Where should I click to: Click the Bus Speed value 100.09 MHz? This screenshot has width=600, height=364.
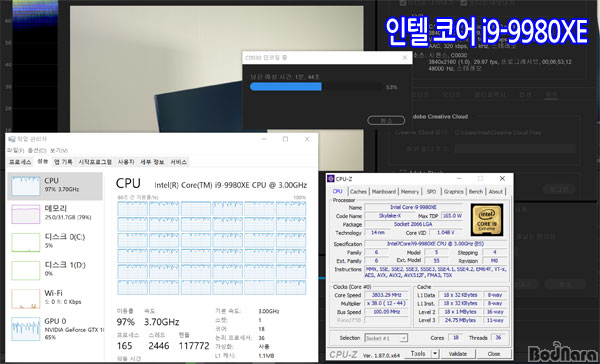(x=386, y=312)
